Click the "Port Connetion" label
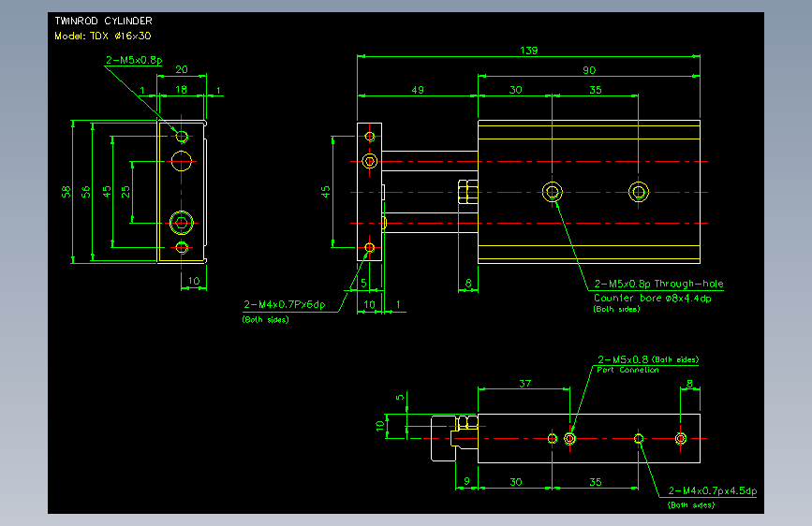This screenshot has height=526, width=812. pos(627,371)
